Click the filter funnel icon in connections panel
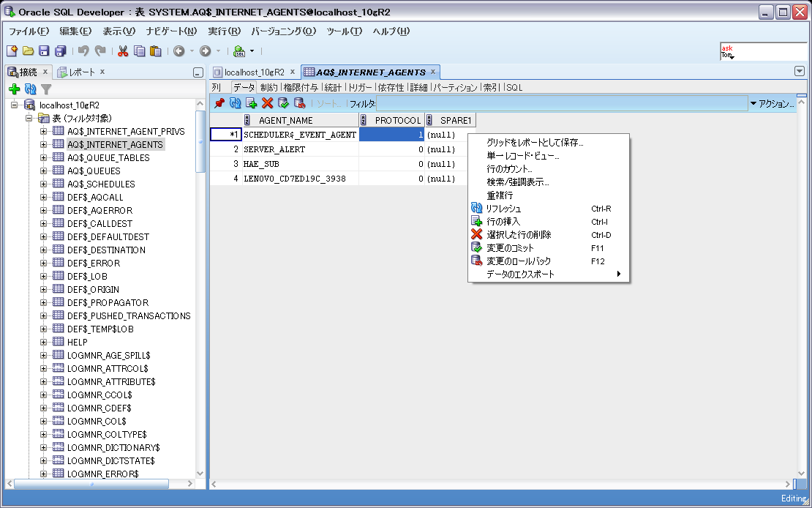 click(x=46, y=89)
